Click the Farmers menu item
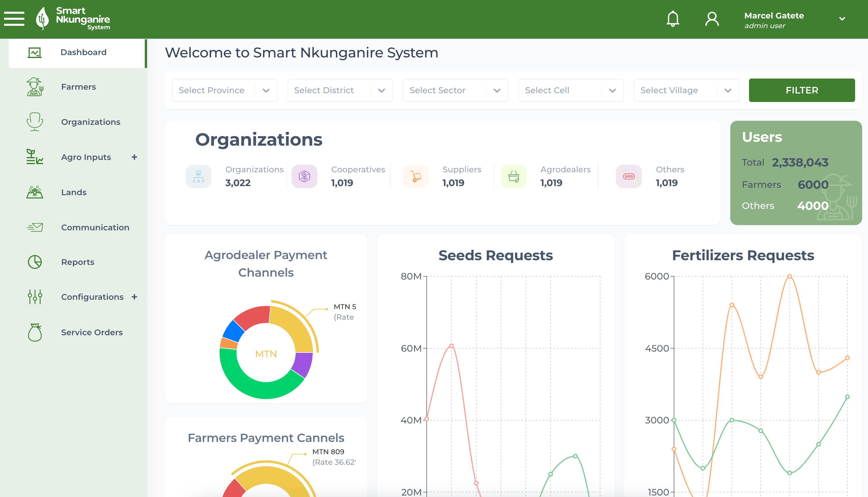The image size is (868, 497). 78,87
